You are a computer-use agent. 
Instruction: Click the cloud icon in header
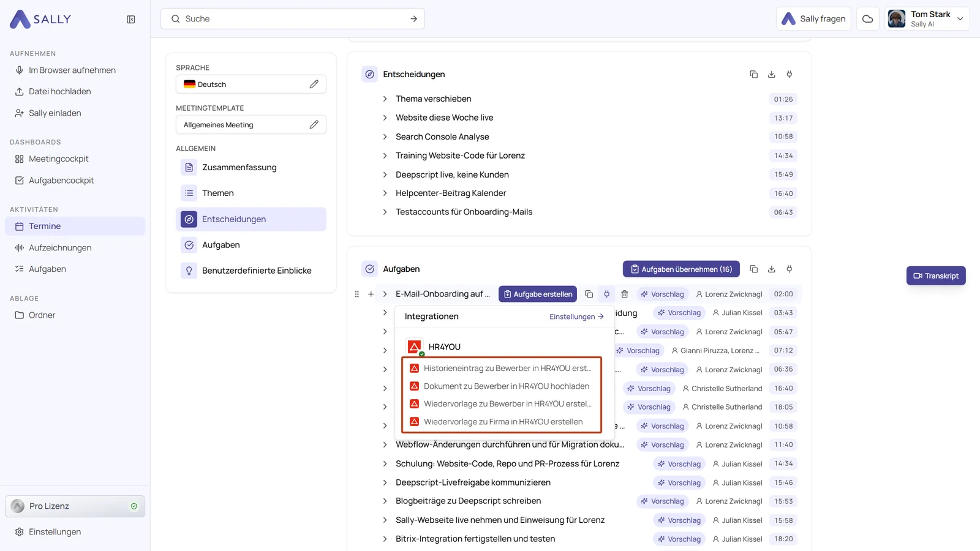tap(868, 19)
